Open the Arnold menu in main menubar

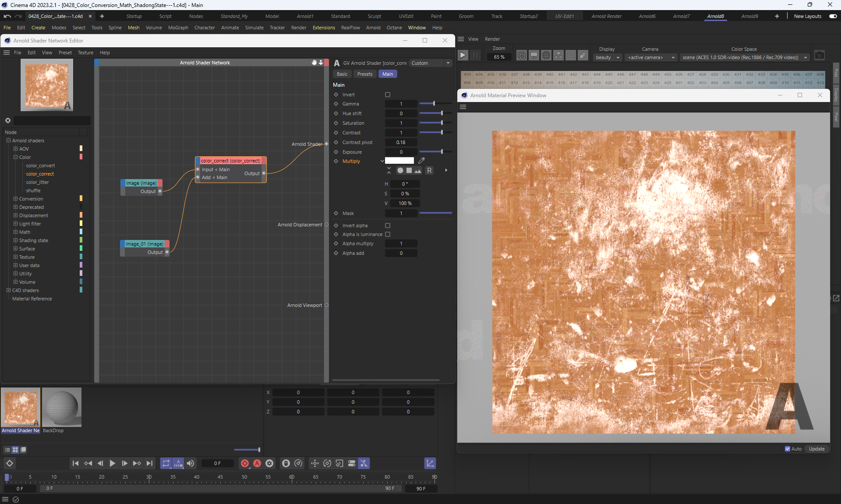pyautogui.click(x=373, y=28)
